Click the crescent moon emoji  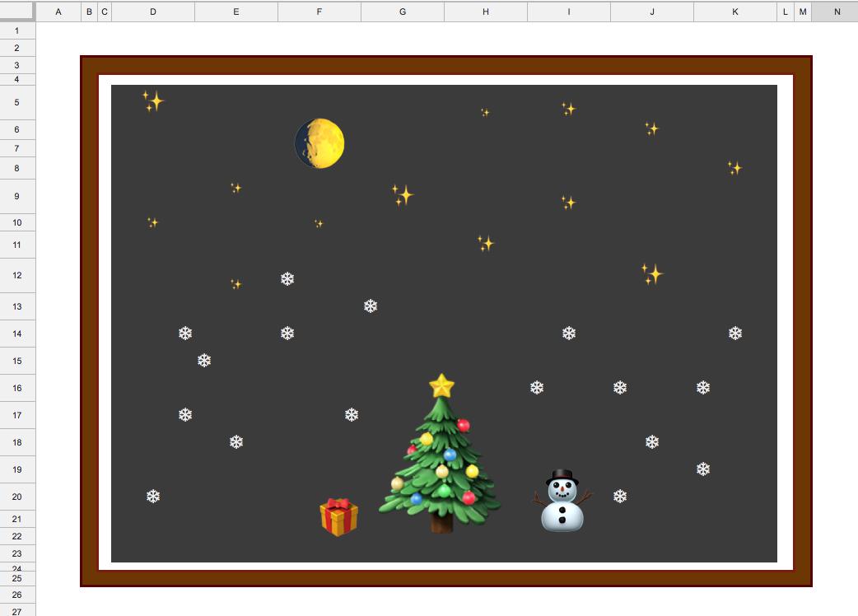point(319,143)
